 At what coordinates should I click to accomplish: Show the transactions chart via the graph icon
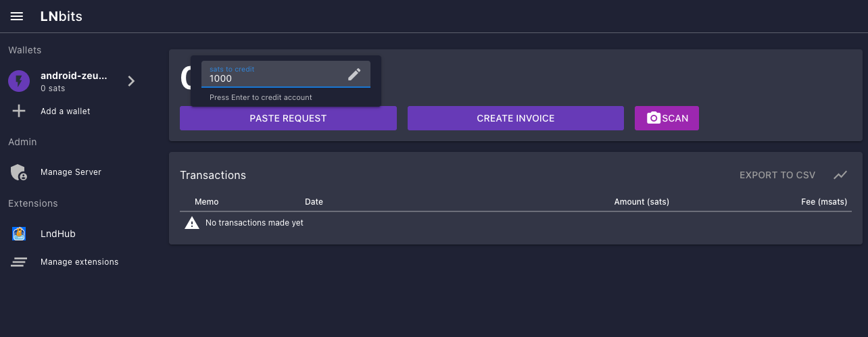pos(840,175)
